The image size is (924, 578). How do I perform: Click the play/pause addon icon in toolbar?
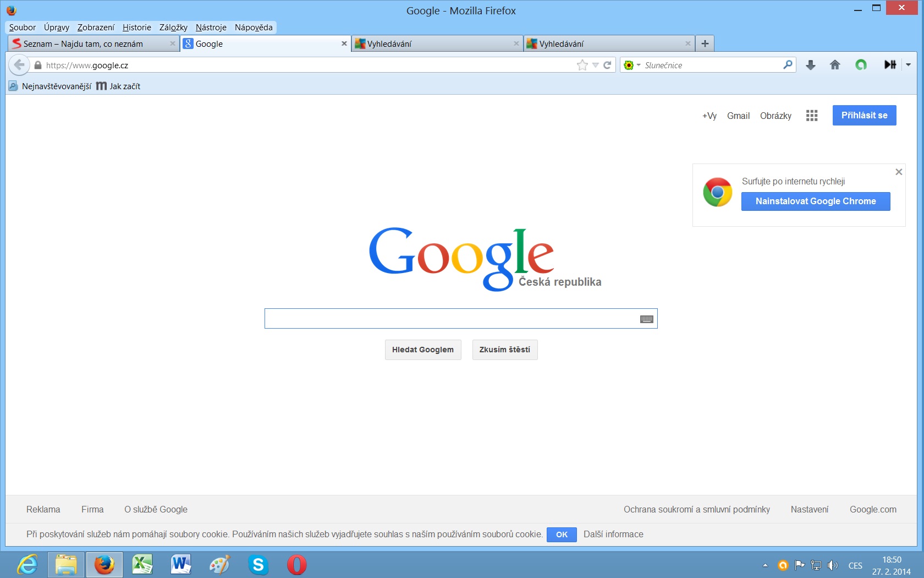point(890,65)
